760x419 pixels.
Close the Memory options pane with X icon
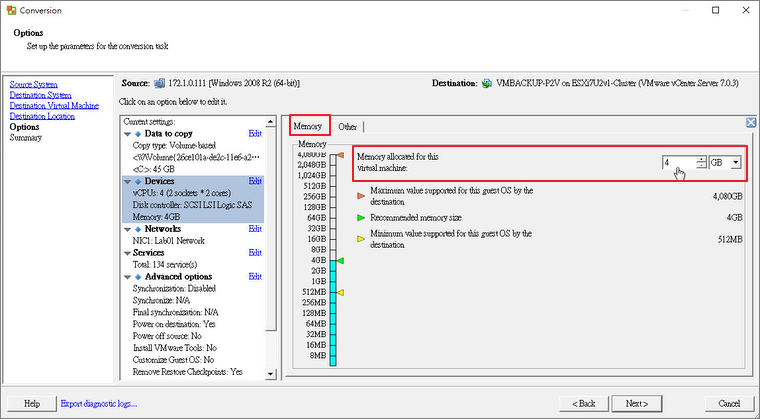(x=751, y=122)
